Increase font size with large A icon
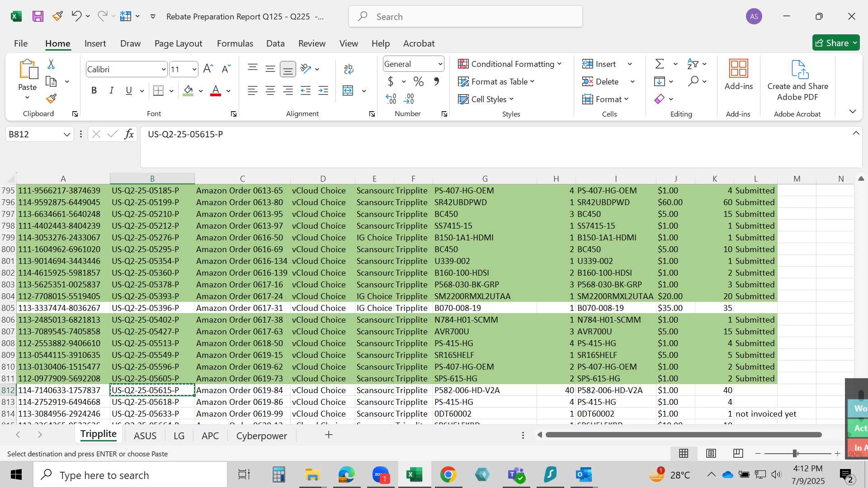The image size is (868, 488). coord(208,69)
